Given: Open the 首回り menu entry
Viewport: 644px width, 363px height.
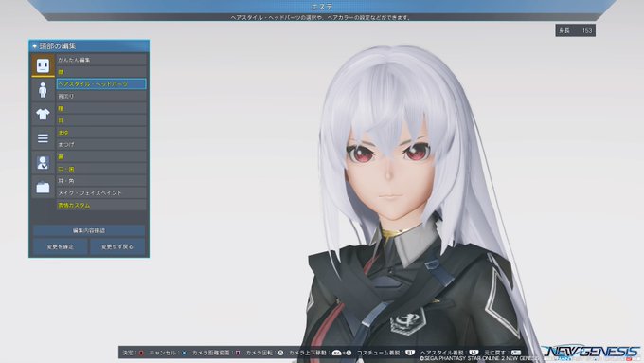Looking at the screenshot, I should 101,96.
